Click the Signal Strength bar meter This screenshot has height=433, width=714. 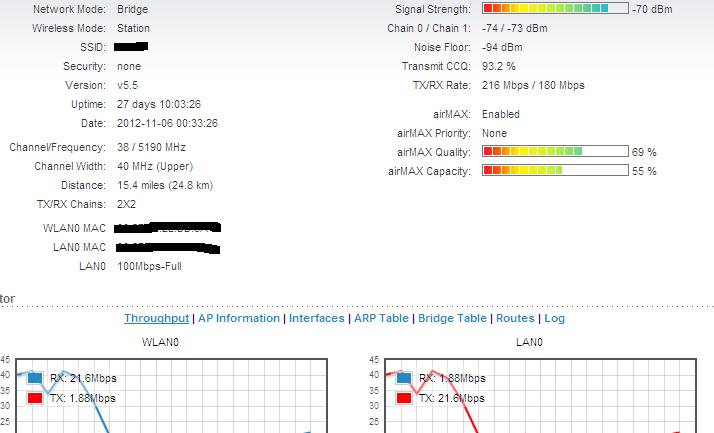pos(555,9)
